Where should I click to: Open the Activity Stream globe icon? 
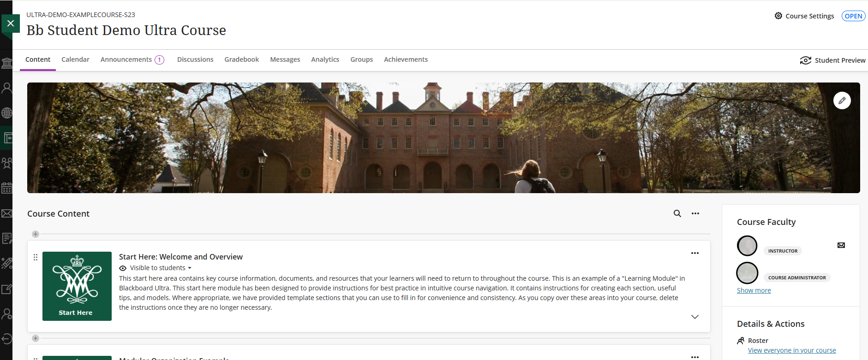pyautogui.click(x=6, y=113)
